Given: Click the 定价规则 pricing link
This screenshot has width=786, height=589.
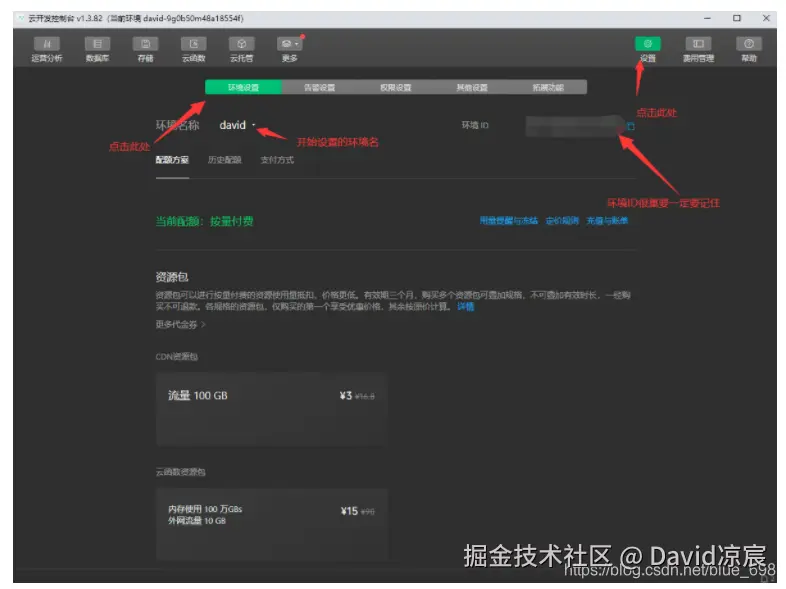Looking at the screenshot, I should coord(562,221).
